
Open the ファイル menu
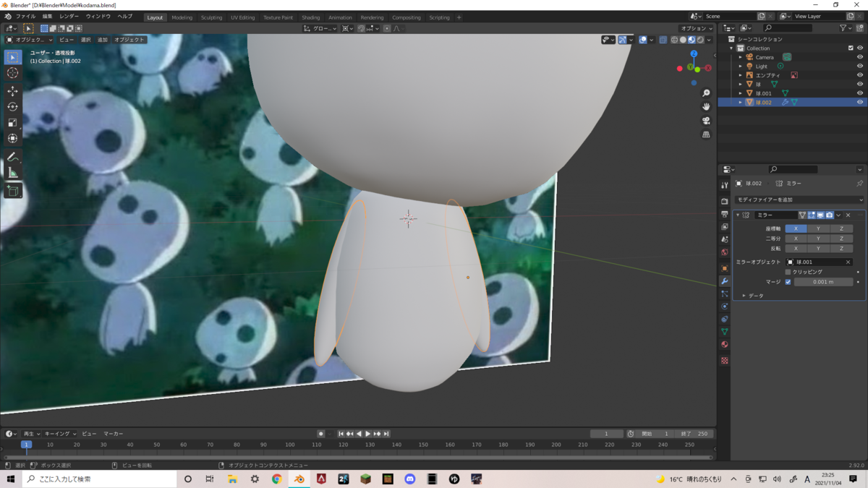[x=25, y=17]
